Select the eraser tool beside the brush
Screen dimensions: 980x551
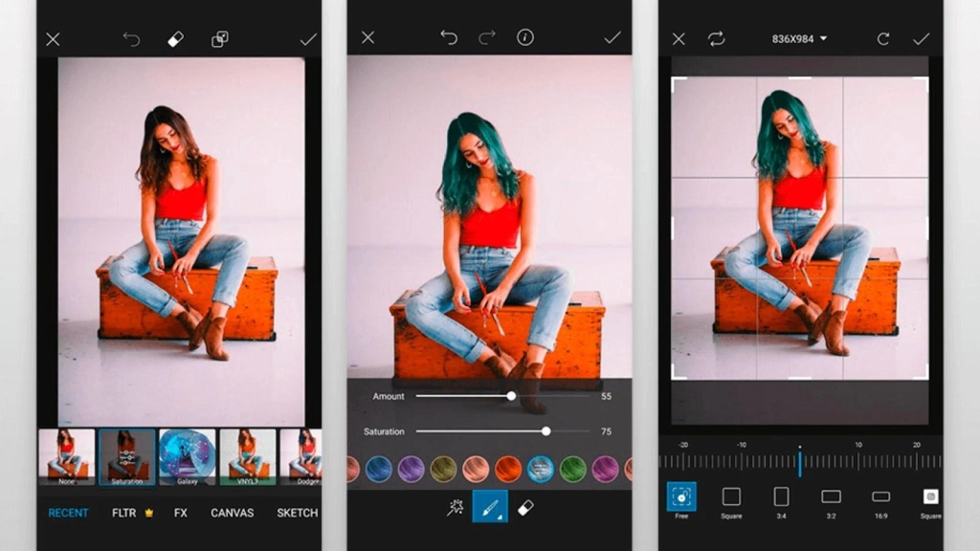click(x=525, y=507)
